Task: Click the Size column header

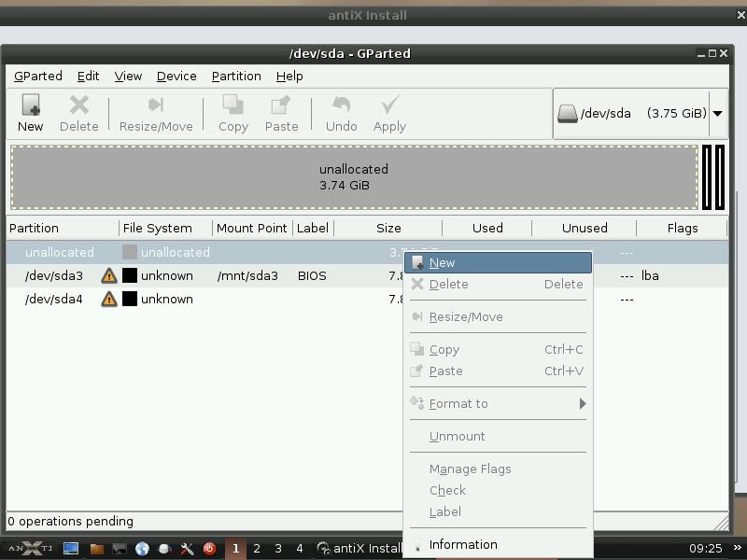Action: pyautogui.click(x=388, y=228)
